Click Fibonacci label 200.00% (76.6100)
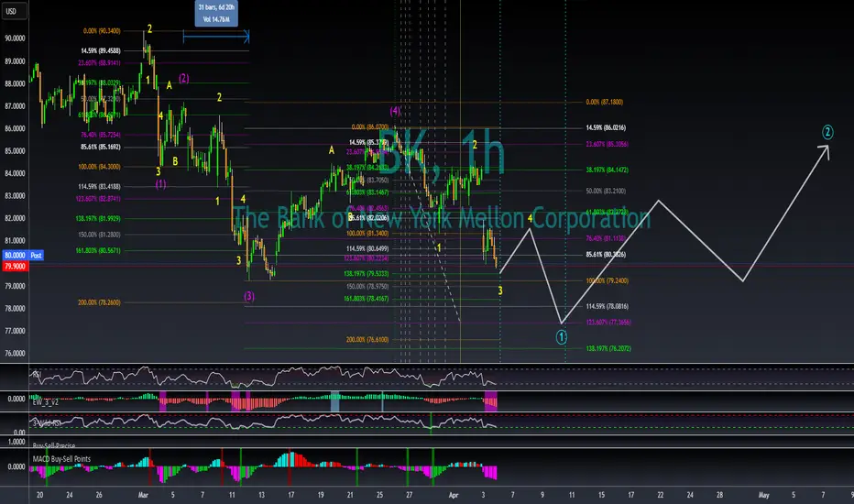Screen dimensions: 854x504 pos(367,339)
